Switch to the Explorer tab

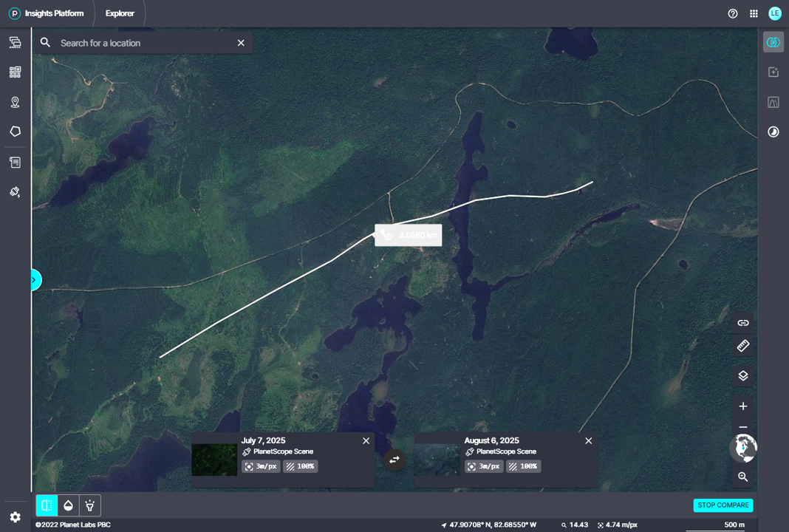(120, 13)
